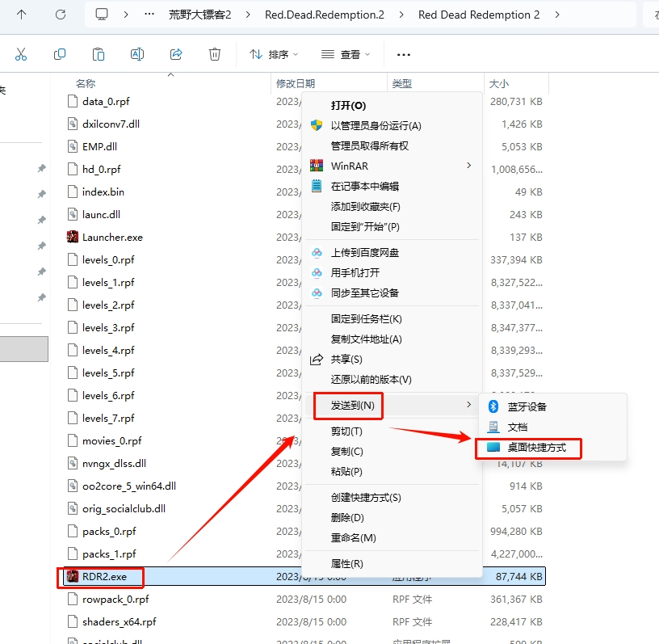Click the Copy toolbar icon

[60, 54]
